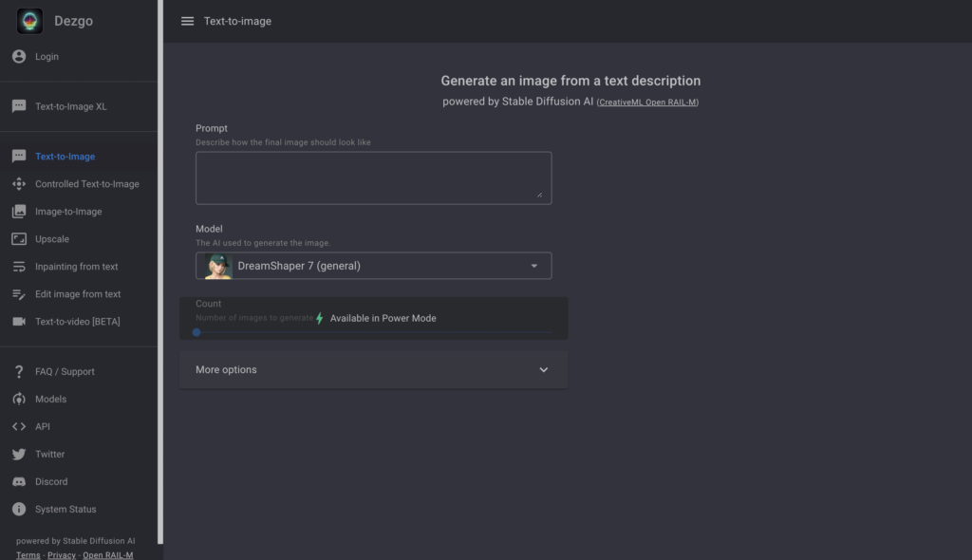Click the Upscale icon
This screenshot has width=972, height=560.
(19, 239)
